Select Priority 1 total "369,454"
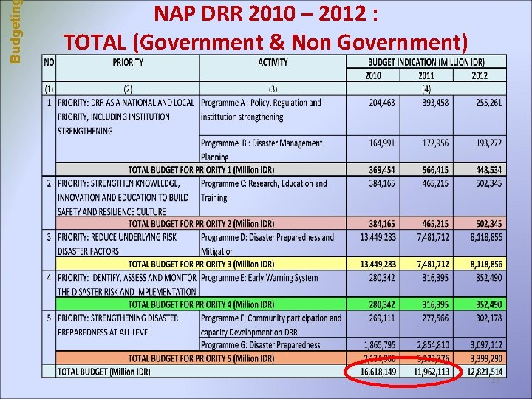The width and height of the screenshot is (532, 399). click(x=382, y=170)
